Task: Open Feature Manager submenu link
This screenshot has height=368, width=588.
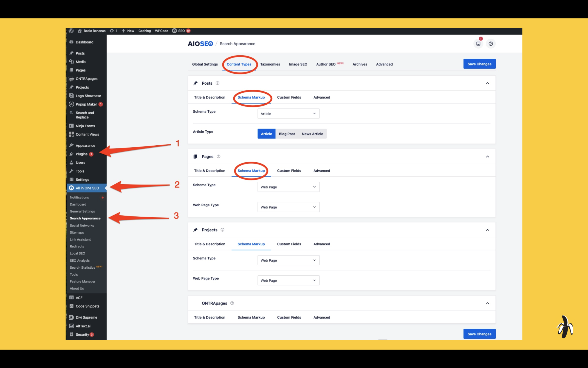Action: [83, 281]
